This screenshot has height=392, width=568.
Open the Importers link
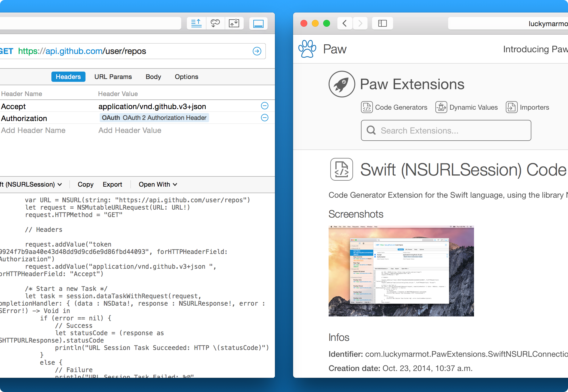tap(534, 107)
